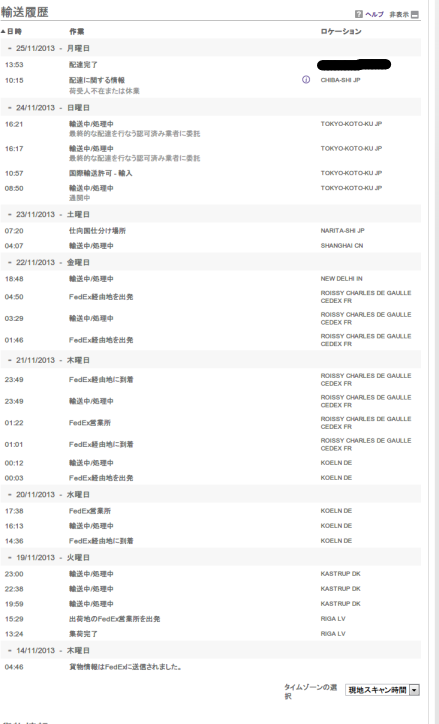Click CHIBA-SHI JP location
Viewport: 439px width, 724px height.
[x=340, y=80]
